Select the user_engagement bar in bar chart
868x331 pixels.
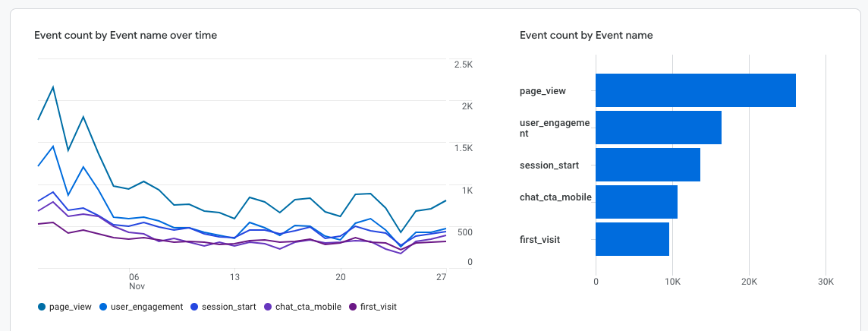[x=658, y=128]
